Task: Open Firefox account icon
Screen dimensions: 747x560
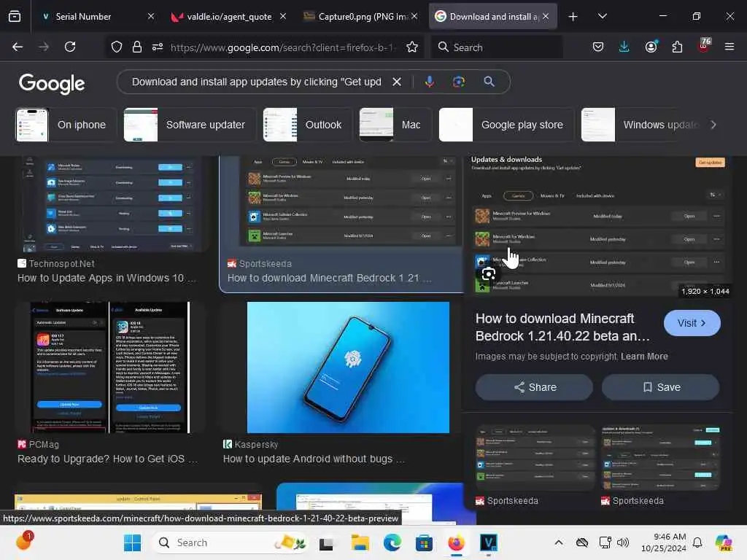Action: tap(651, 47)
